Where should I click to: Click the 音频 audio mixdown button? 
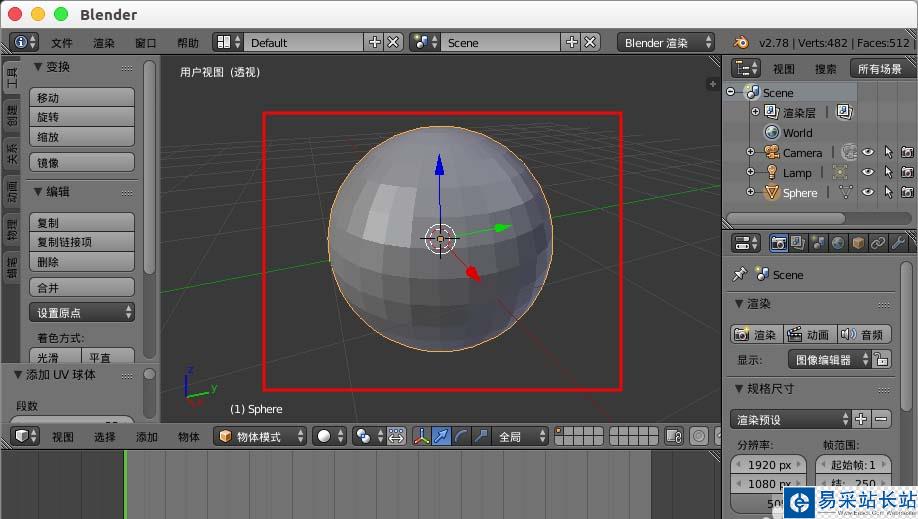[864, 334]
